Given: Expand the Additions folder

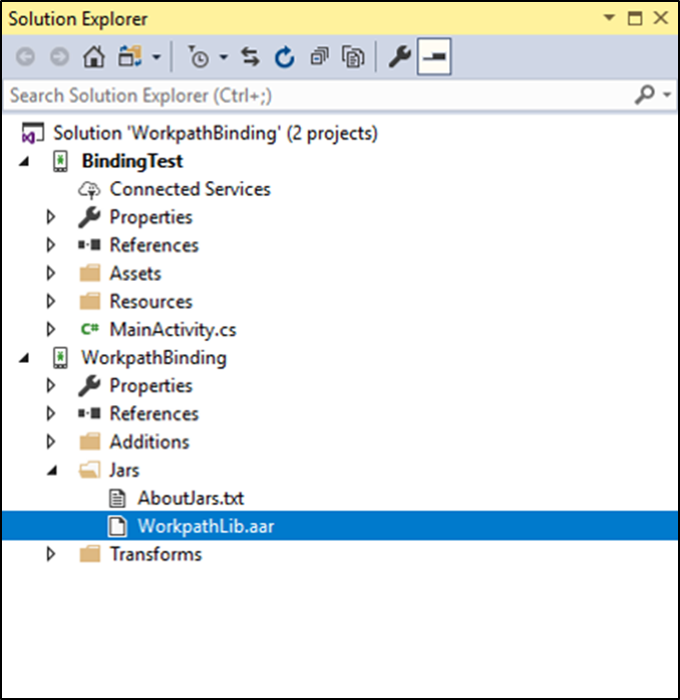Looking at the screenshot, I should 51,442.
